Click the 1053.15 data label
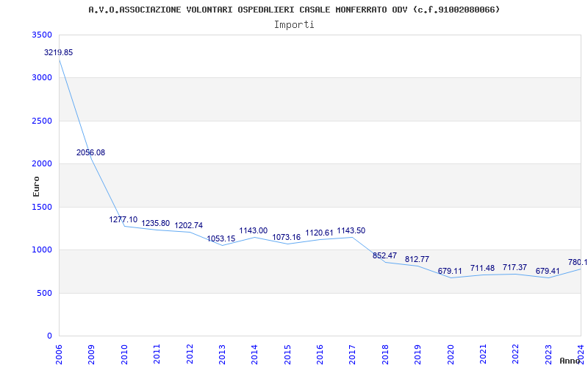The height and width of the screenshot is (368, 588). pyautogui.click(x=221, y=238)
